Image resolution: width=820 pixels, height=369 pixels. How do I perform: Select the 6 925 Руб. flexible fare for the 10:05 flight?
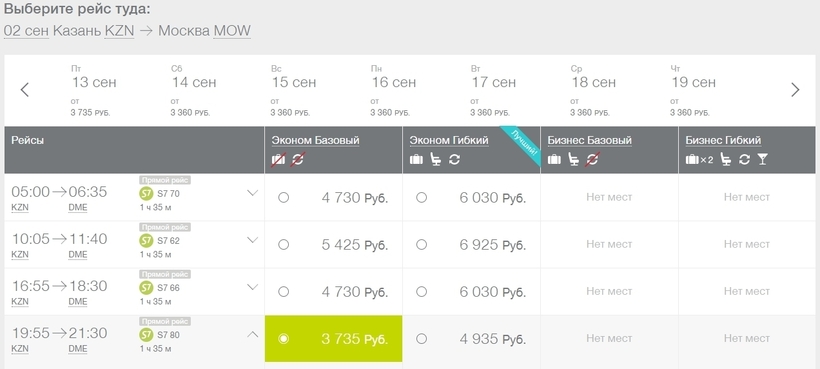point(422,245)
